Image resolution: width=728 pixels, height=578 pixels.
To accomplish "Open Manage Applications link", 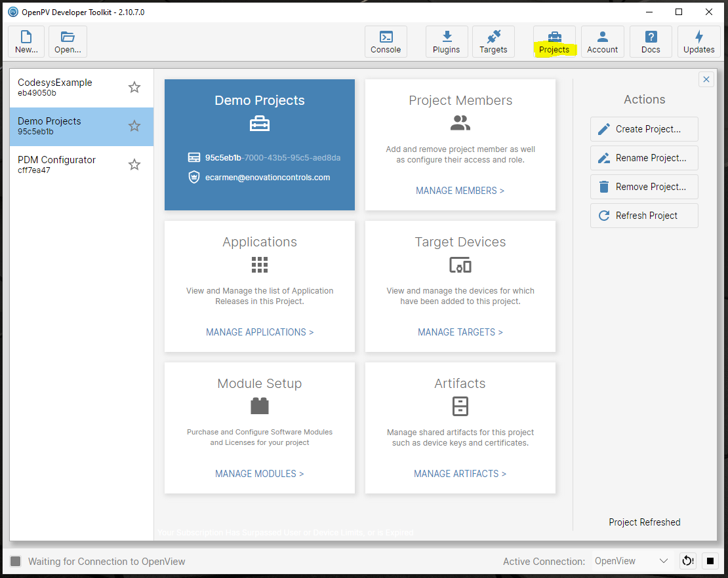I will click(x=260, y=332).
